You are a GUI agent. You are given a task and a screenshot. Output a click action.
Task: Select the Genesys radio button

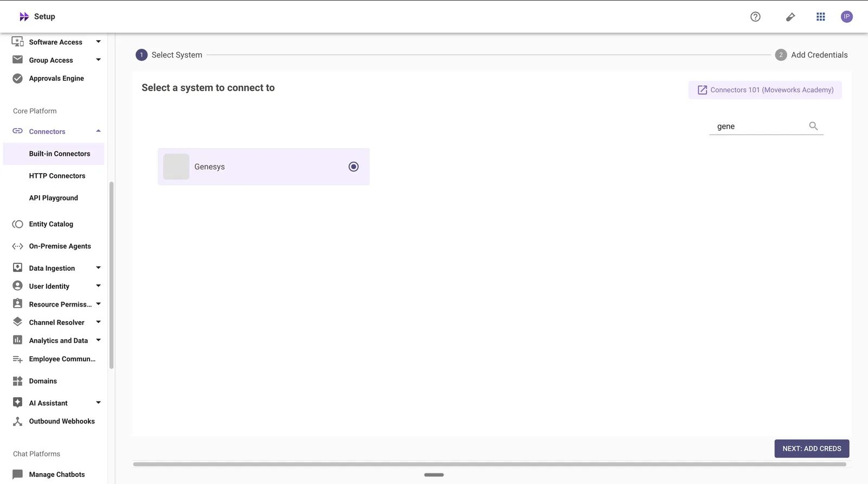pos(354,167)
